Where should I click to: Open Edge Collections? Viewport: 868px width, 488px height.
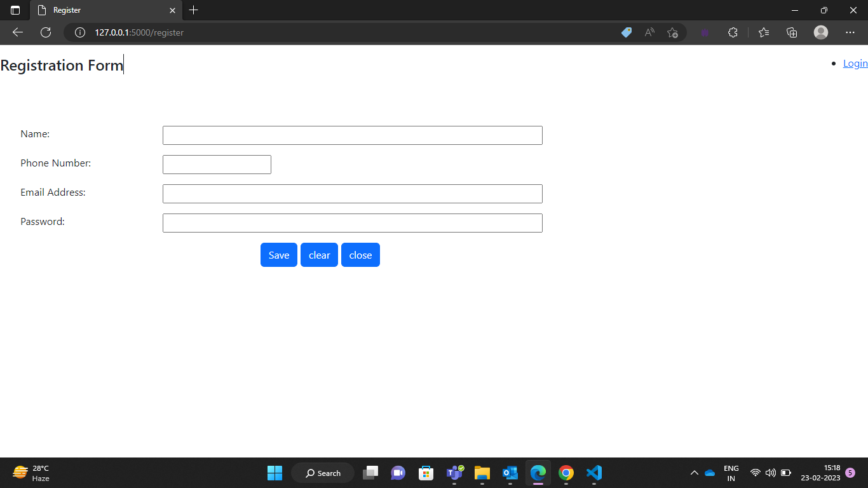coord(792,32)
